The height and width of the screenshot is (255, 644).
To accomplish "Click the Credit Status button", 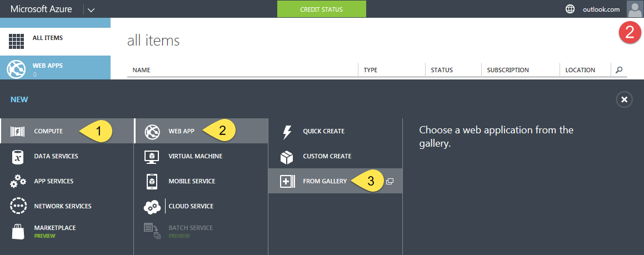I will tap(322, 9).
